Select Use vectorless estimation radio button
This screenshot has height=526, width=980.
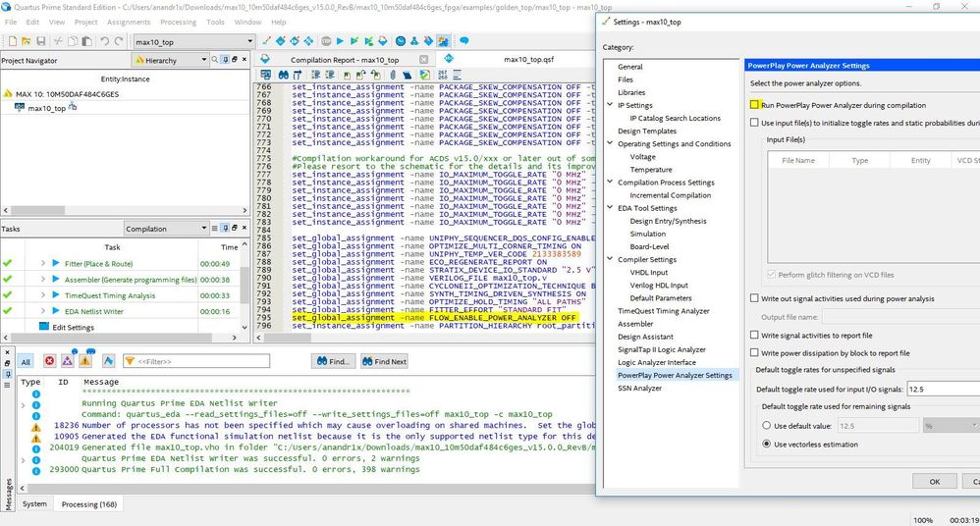pyautogui.click(x=767, y=445)
